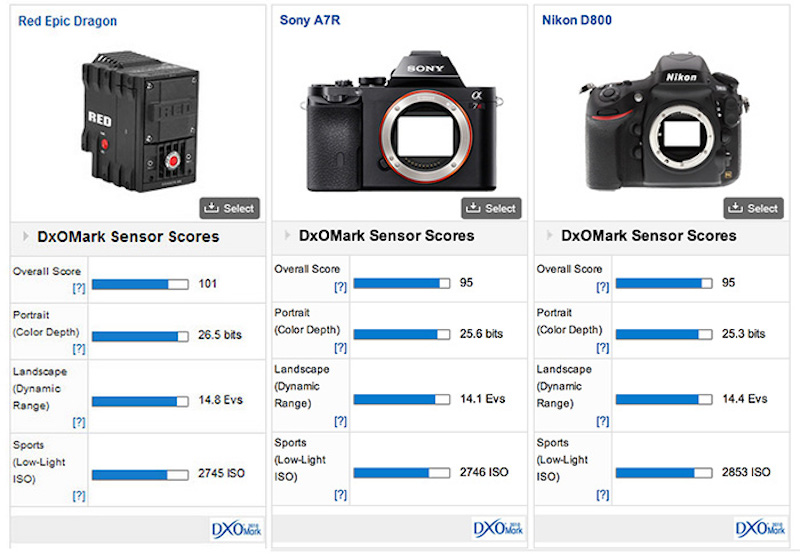Click Red Epic Dragon DxOMark Sensor Scores heading
The height and width of the screenshot is (554, 800).
point(128,237)
